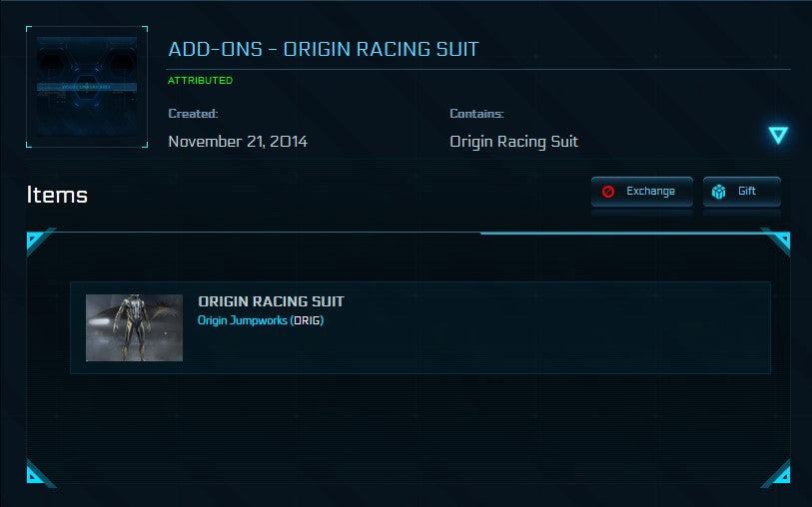Select the November 21, 2014 creation date
Image resolution: width=812 pixels, height=507 pixels.
238,142
